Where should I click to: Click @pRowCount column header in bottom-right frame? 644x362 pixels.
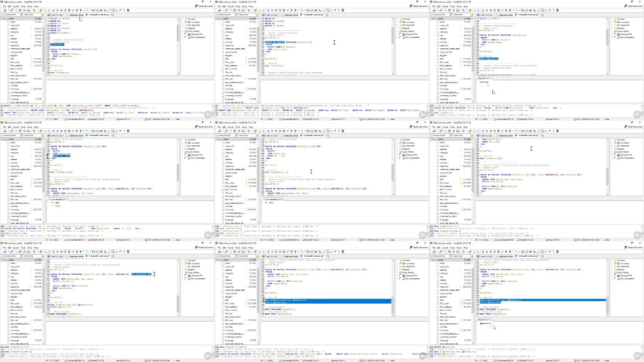pos(486,323)
